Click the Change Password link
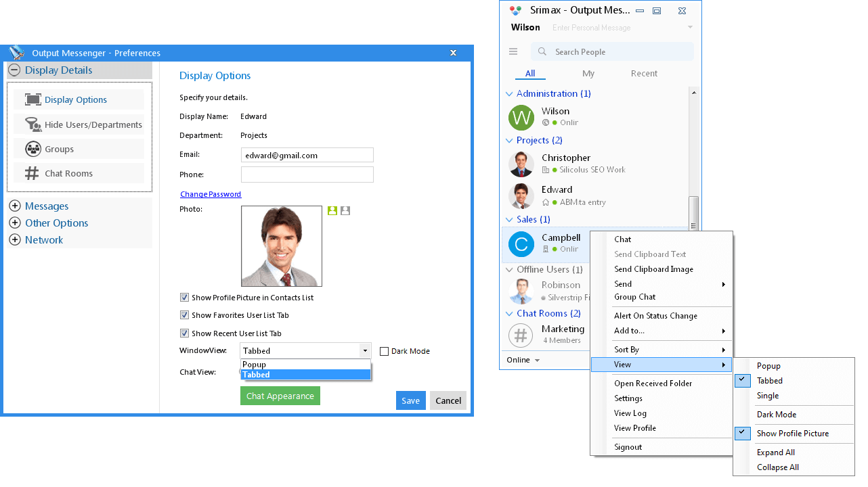The height and width of the screenshot is (487, 868). tap(211, 194)
